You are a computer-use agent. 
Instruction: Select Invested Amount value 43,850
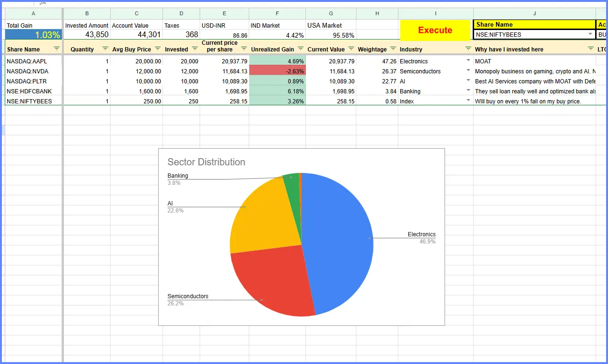point(87,34)
